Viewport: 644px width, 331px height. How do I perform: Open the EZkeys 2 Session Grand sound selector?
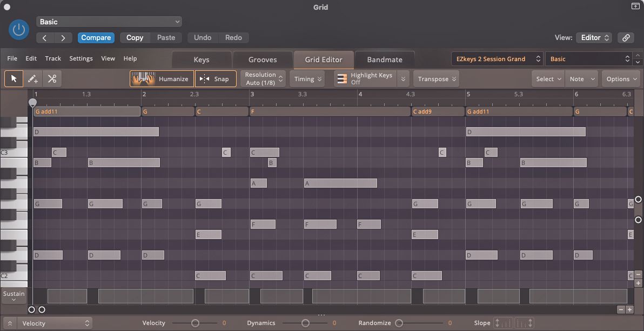(x=496, y=59)
